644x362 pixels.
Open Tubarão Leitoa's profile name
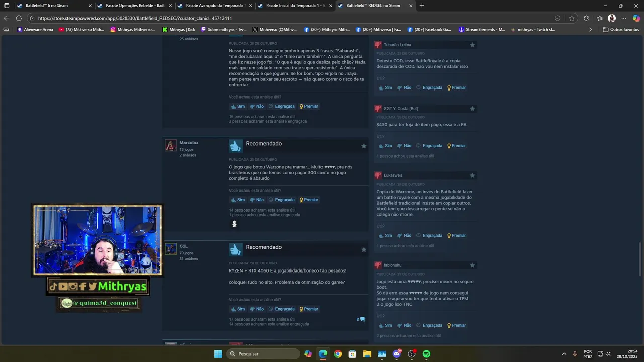397,45
